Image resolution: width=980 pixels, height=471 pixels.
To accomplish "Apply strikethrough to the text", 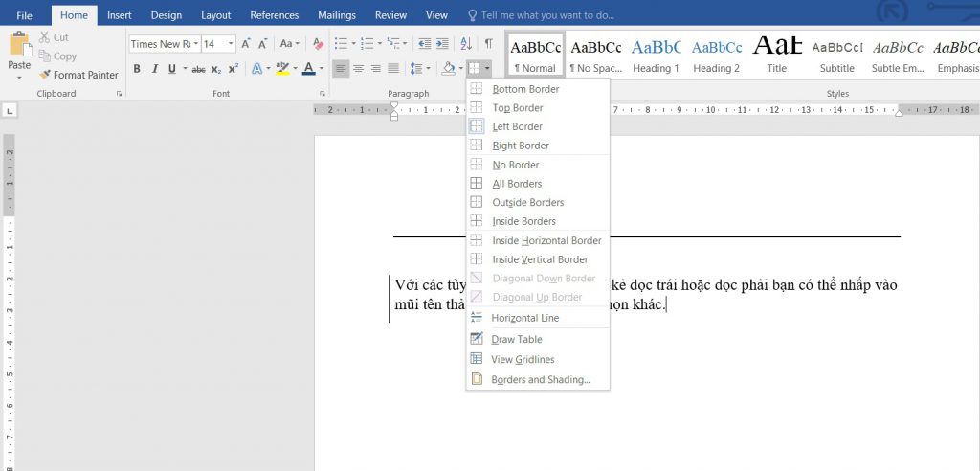I will tap(198, 69).
